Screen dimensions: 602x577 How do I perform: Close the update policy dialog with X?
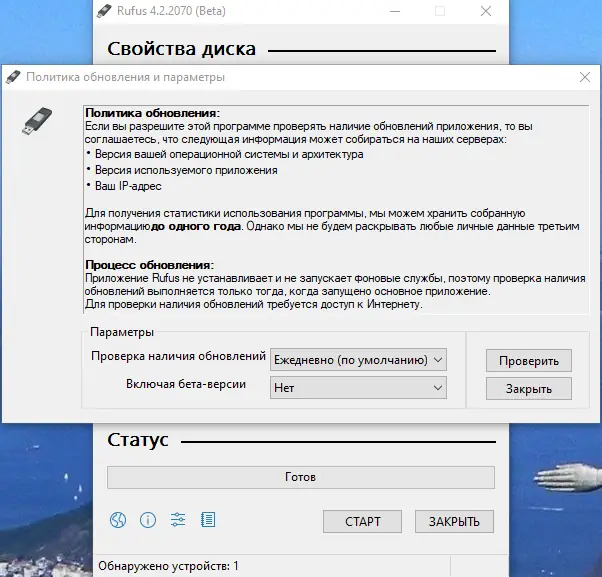(585, 77)
